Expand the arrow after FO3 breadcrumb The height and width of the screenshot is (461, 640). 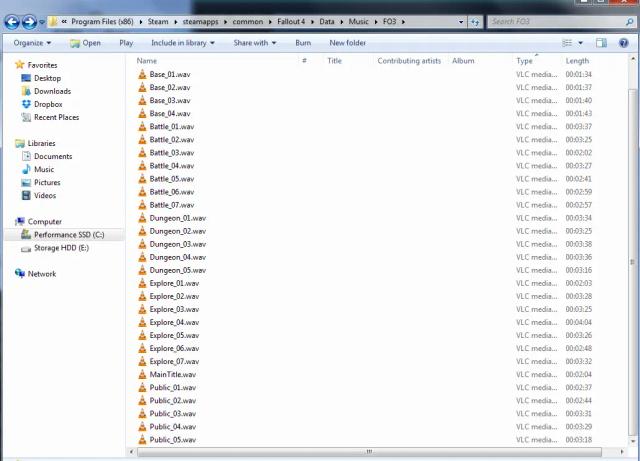(x=403, y=22)
